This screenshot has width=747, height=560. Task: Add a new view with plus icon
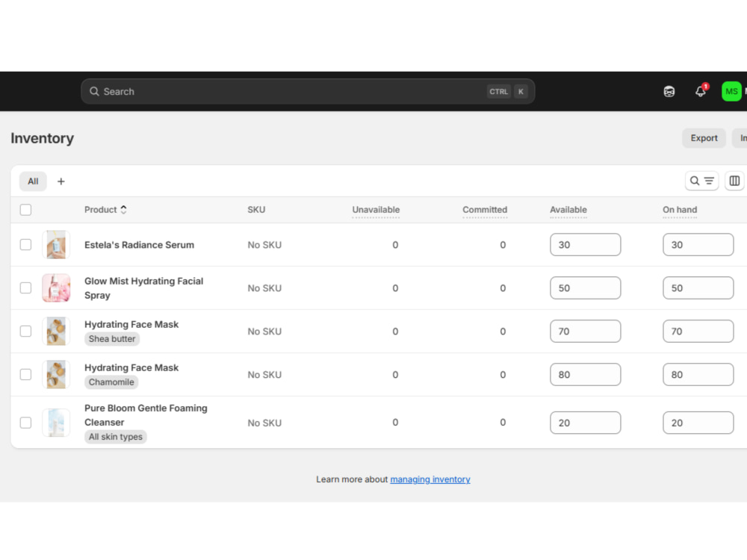coord(61,181)
